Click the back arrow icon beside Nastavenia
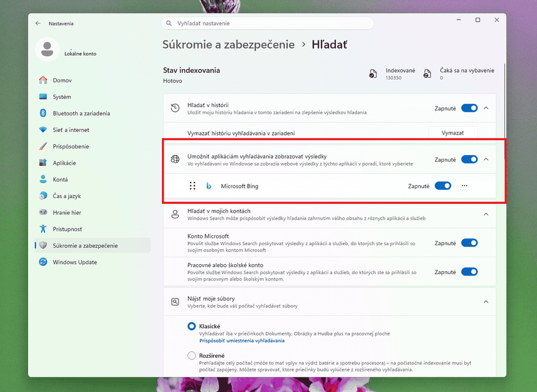The image size is (537, 392). tap(38, 23)
